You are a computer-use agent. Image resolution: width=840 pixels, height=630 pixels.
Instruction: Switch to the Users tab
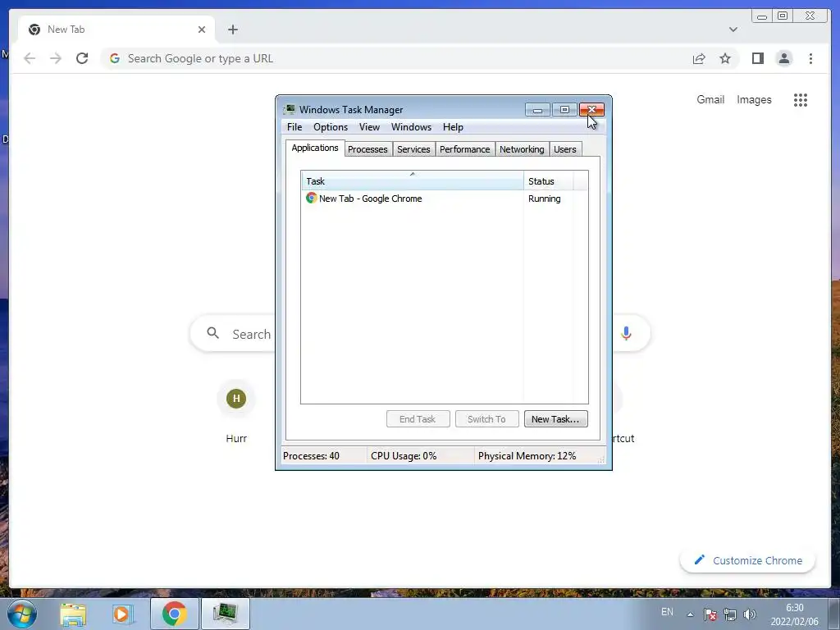pyautogui.click(x=565, y=149)
